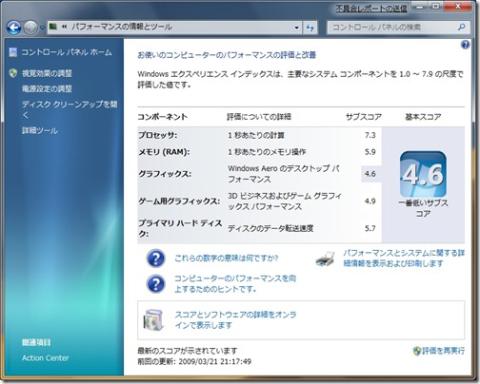Click 評価を再実行 link
Screen dimensions: 480x384
(443, 351)
